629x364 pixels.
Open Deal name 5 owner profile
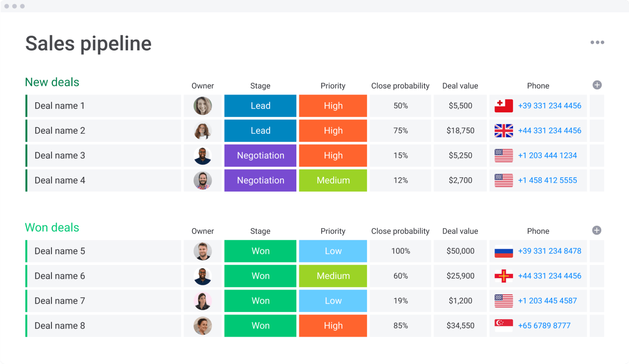point(202,251)
